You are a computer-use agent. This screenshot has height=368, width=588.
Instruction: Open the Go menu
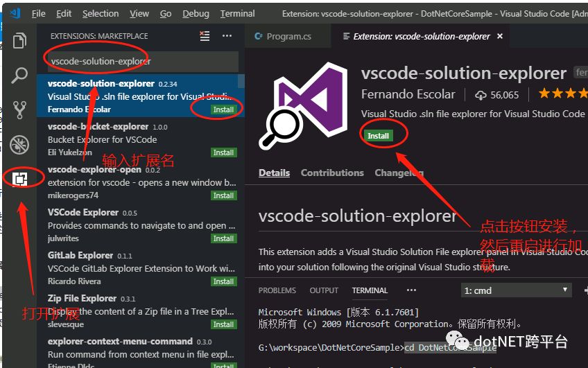click(165, 14)
